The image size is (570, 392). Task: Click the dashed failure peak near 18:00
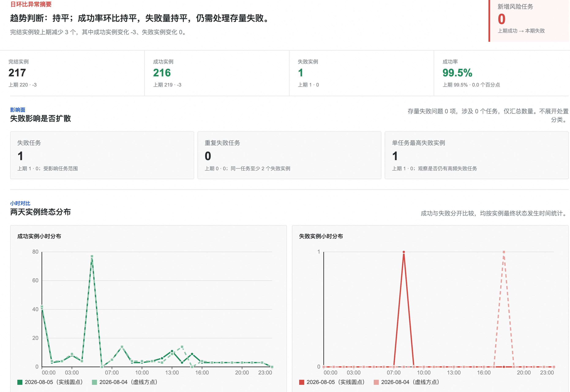504,252
